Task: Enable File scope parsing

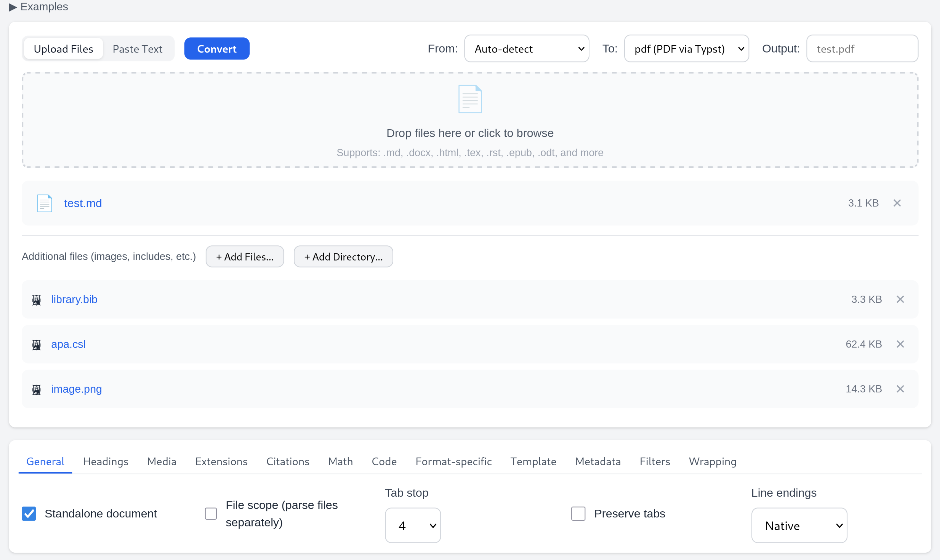Action: 211,513
